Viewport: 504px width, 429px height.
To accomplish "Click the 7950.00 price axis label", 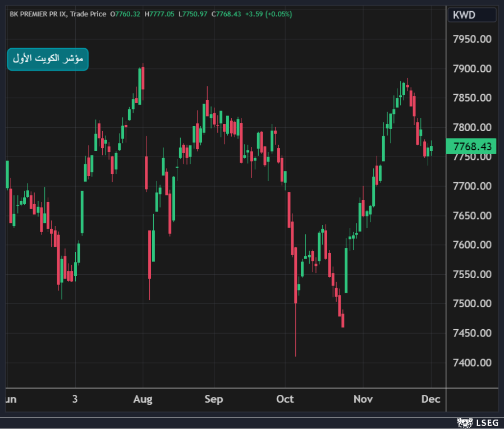I will [472, 39].
